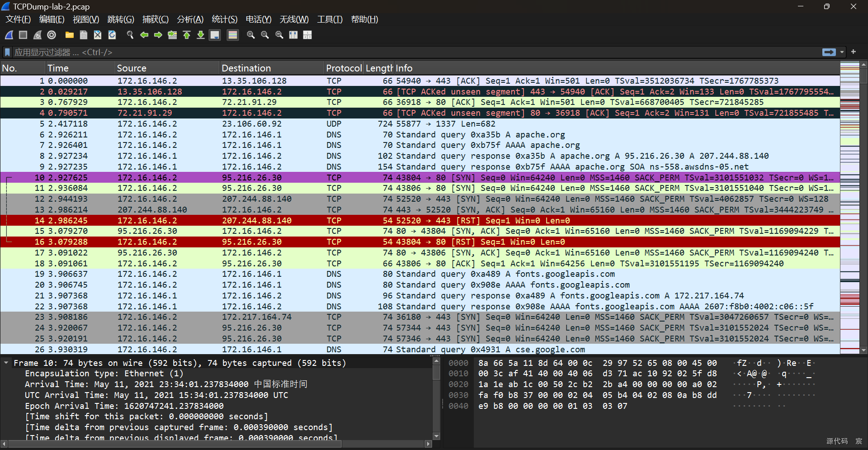
Task: Click hex offset 0010 row in bytes pane
Action: pyautogui.click(x=458, y=374)
